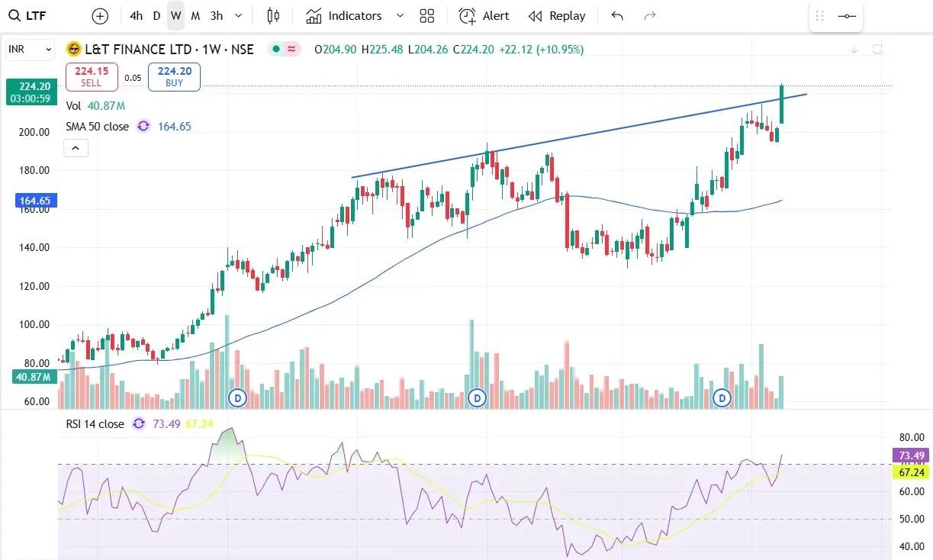Click refresh icon beside SMA 50
The height and width of the screenshot is (560, 933).
click(x=143, y=127)
